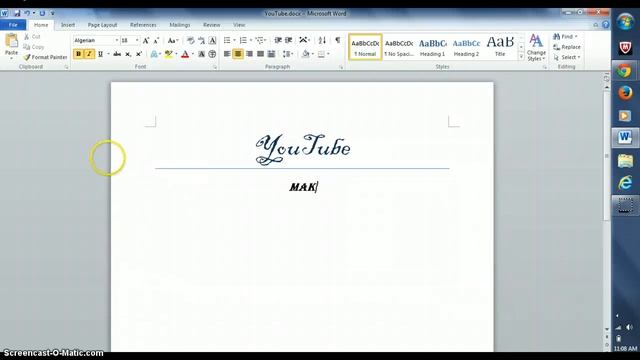Click the vertical scrollbar thumb

(x=606, y=155)
